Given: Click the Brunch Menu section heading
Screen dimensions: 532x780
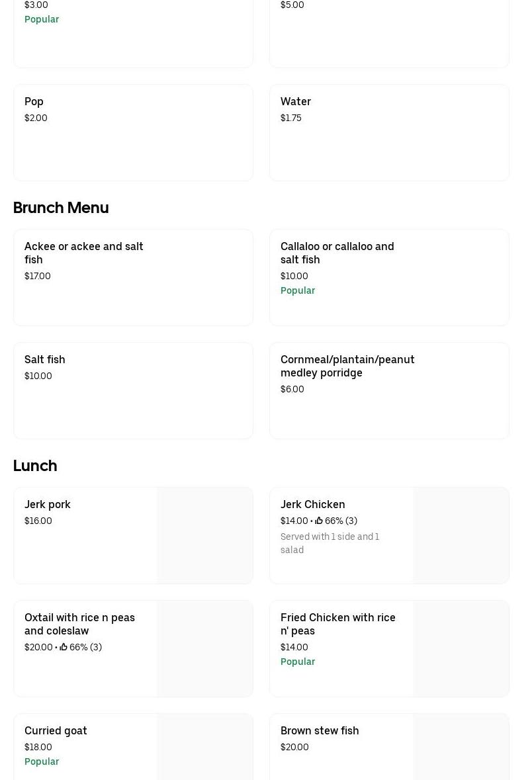Looking at the screenshot, I should pos(61,208).
